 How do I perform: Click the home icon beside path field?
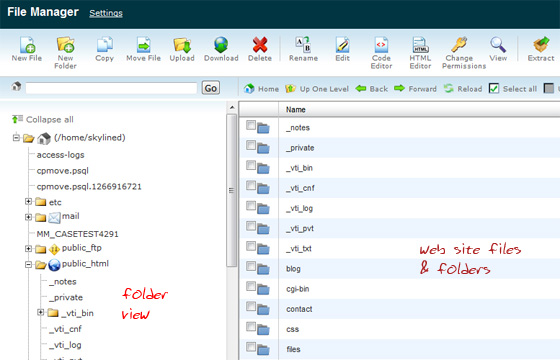pos(16,86)
